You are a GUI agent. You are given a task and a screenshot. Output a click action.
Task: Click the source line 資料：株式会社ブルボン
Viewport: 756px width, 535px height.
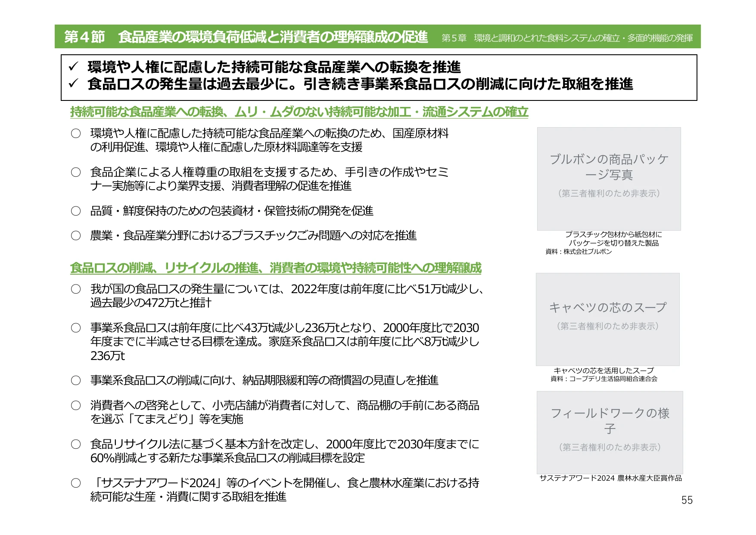pyautogui.click(x=579, y=252)
